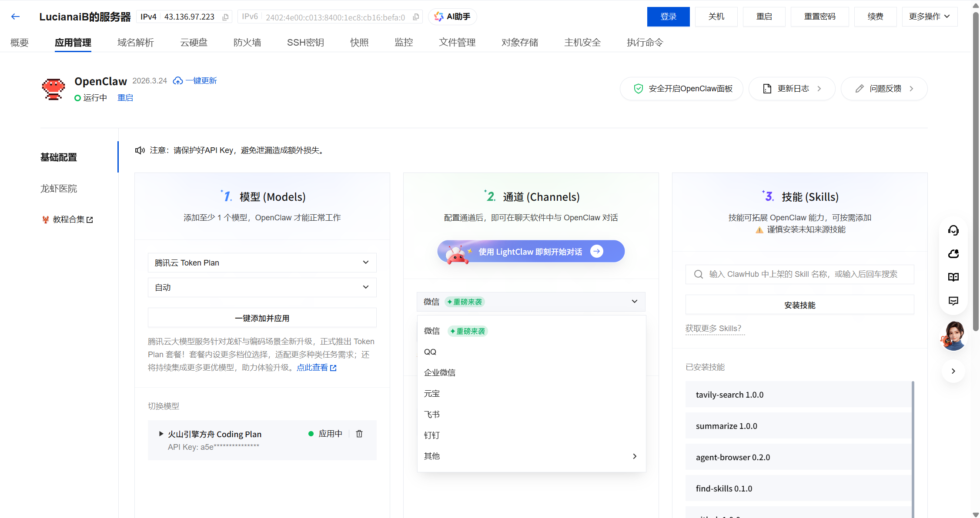
Task: Click the Skill name search field
Action: pos(803,274)
